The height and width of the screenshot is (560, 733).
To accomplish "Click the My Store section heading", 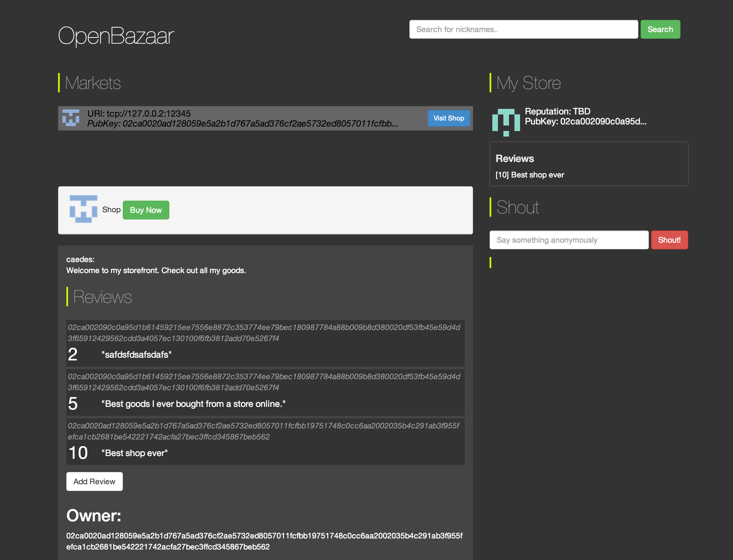I will [529, 83].
